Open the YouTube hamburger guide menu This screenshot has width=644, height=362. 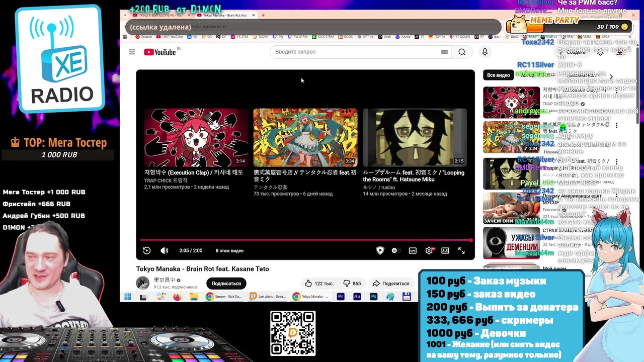[x=132, y=52]
